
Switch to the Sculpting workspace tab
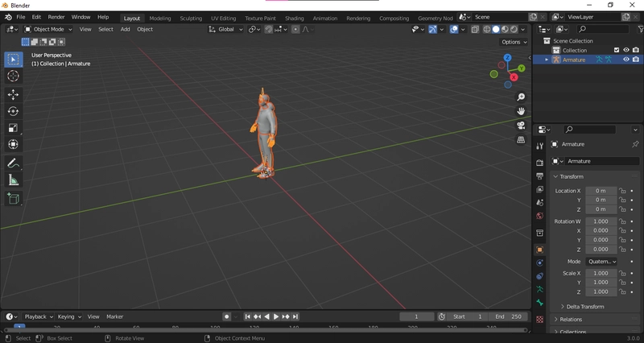pos(191,18)
